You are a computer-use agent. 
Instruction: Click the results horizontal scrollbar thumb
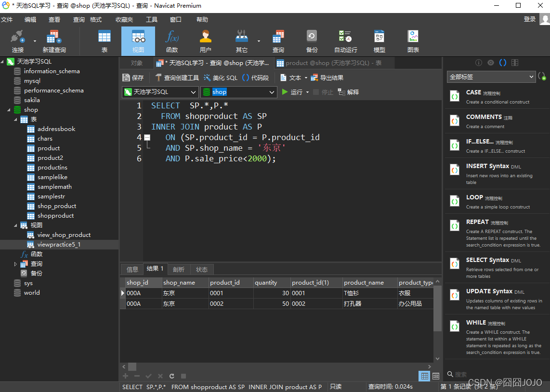click(x=132, y=367)
